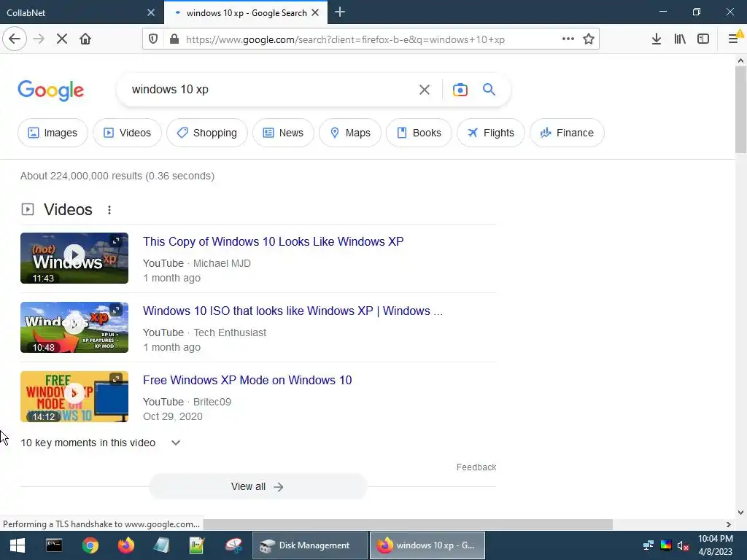
Task: Click the 'Oct 29, 2020' date text
Action: point(172,416)
